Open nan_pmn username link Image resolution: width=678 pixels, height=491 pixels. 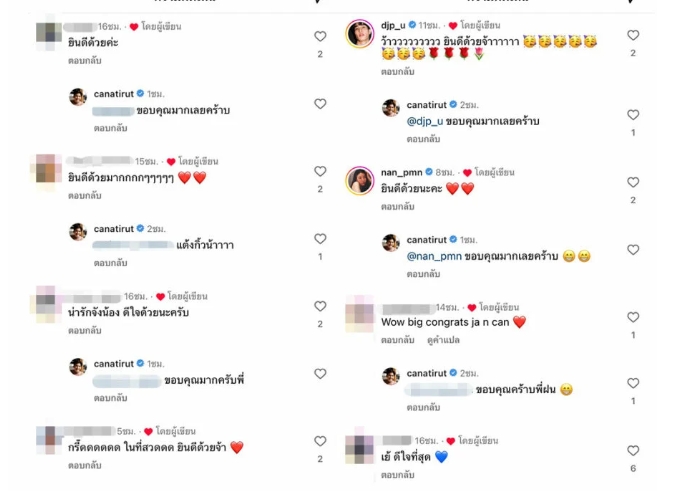click(401, 172)
